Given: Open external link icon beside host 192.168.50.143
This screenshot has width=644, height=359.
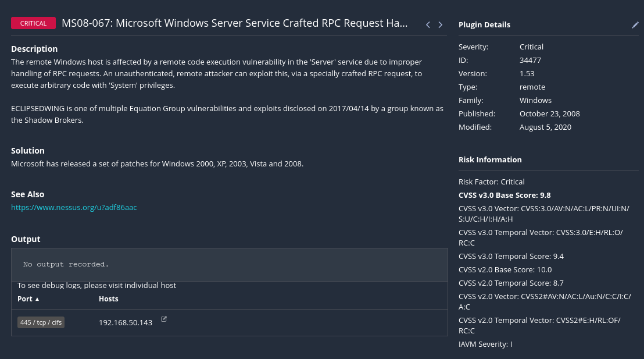Looking at the screenshot, I should coord(164,319).
